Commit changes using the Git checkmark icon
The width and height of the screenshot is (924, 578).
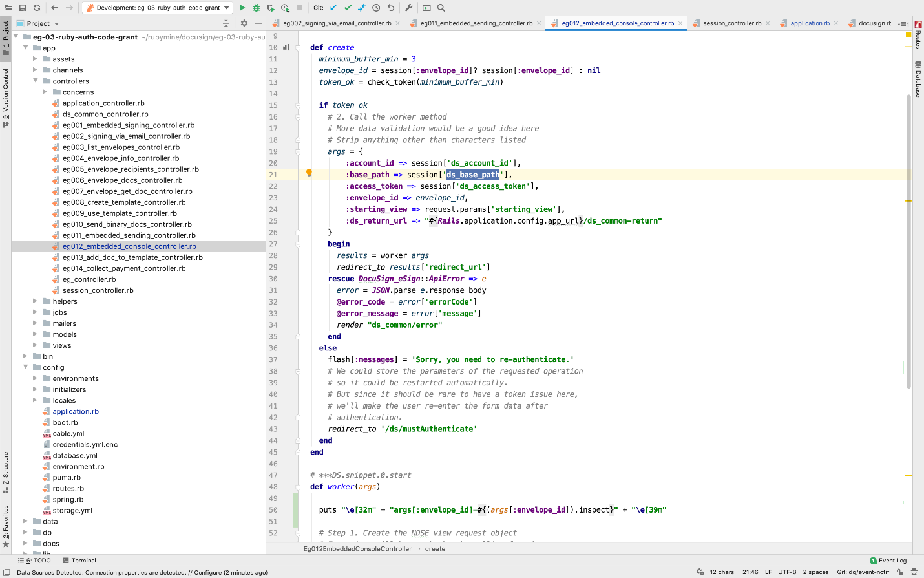(348, 8)
